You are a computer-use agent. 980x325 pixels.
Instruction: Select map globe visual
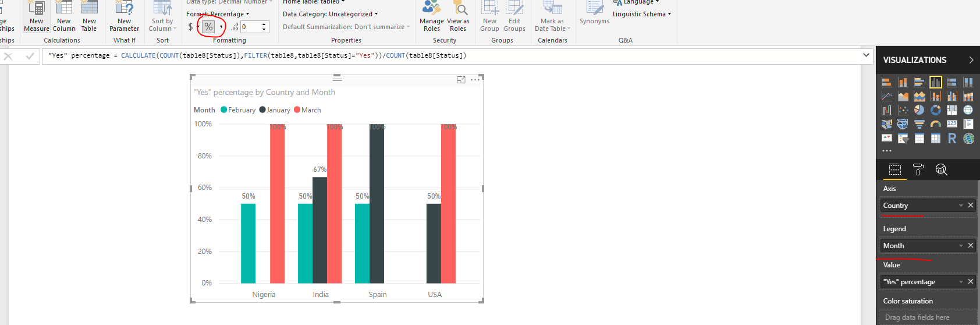coord(968,110)
